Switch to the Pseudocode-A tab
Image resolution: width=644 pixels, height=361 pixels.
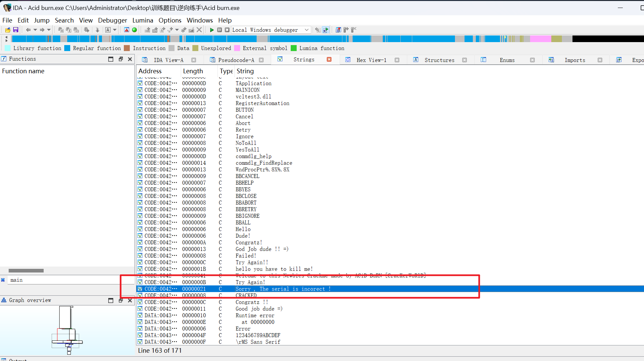(x=236, y=60)
